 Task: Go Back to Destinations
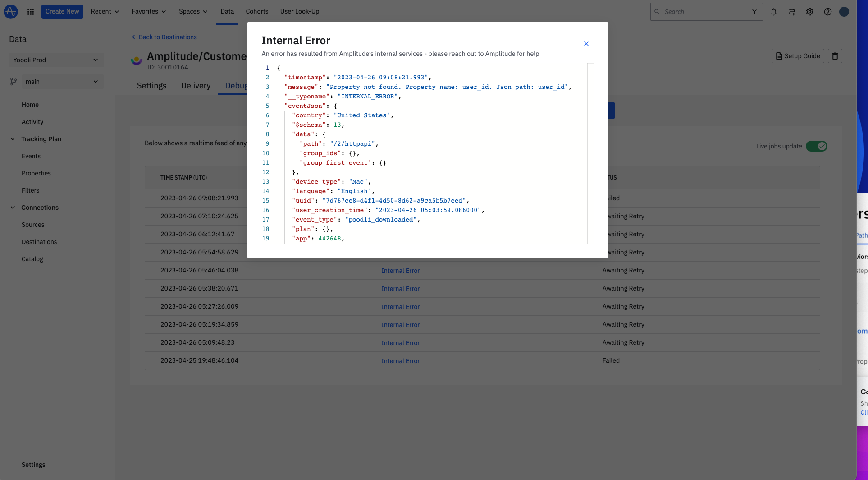tap(164, 37)
